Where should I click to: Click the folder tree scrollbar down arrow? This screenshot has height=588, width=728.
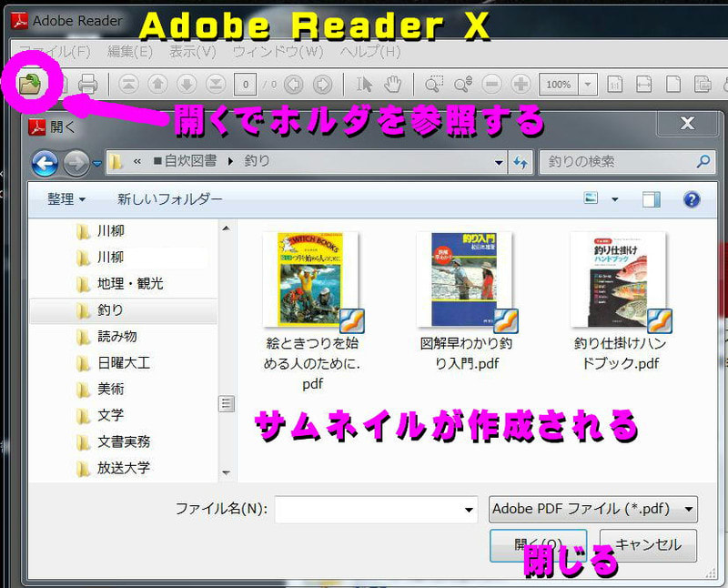226,472
